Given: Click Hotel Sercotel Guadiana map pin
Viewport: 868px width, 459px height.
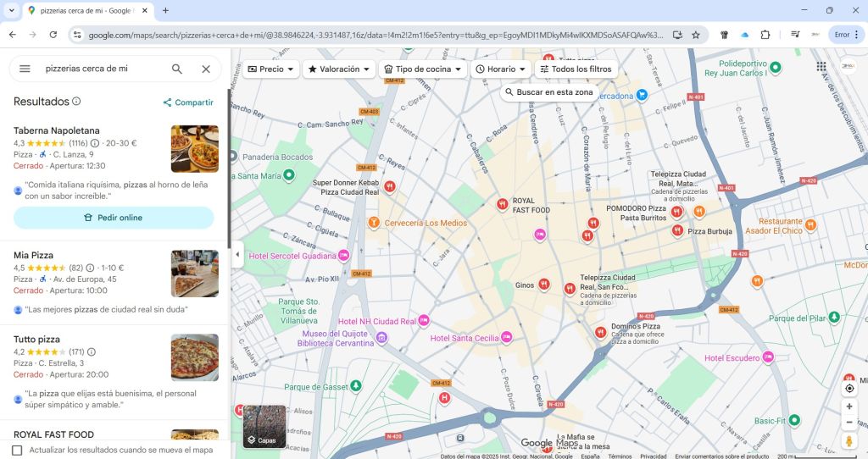Looking at the screenshot, I should point(344,256).
